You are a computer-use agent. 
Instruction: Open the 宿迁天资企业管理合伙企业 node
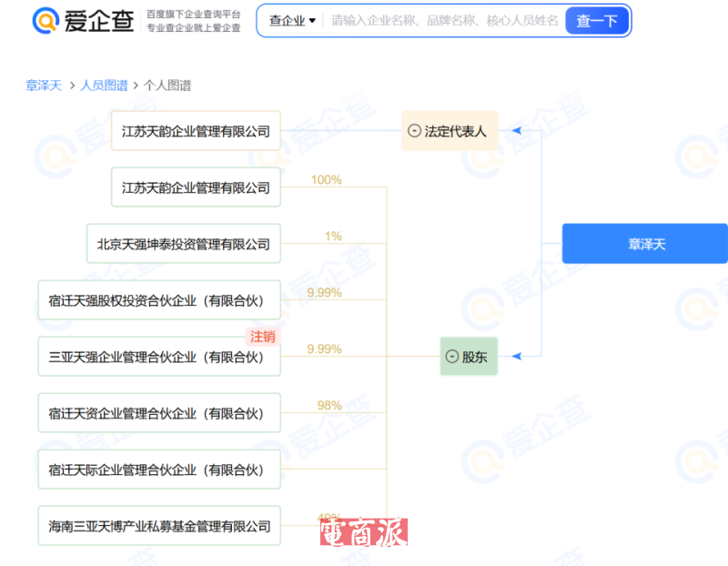(x=159, y=413)
